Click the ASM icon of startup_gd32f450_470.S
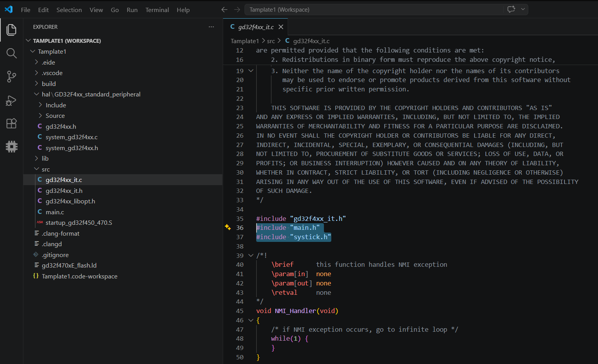This screenshot has width=598, height=364. pyautogui.click(x=40, y=222)
